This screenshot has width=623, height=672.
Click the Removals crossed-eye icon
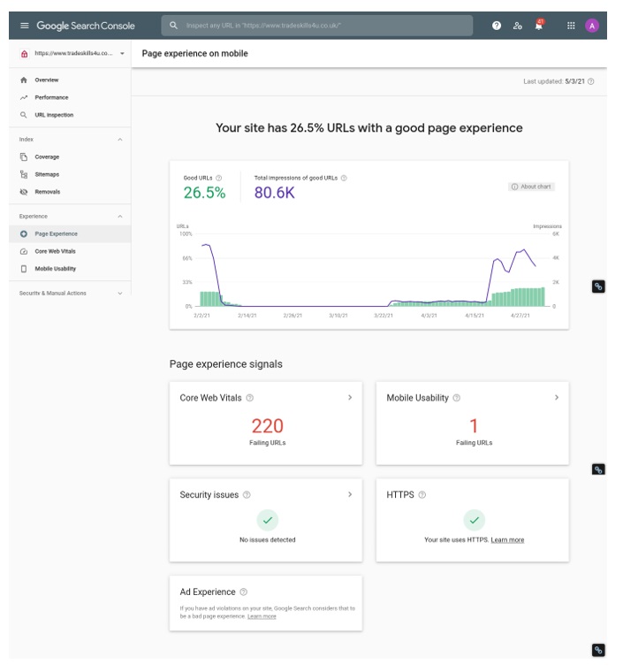(24, 192)
